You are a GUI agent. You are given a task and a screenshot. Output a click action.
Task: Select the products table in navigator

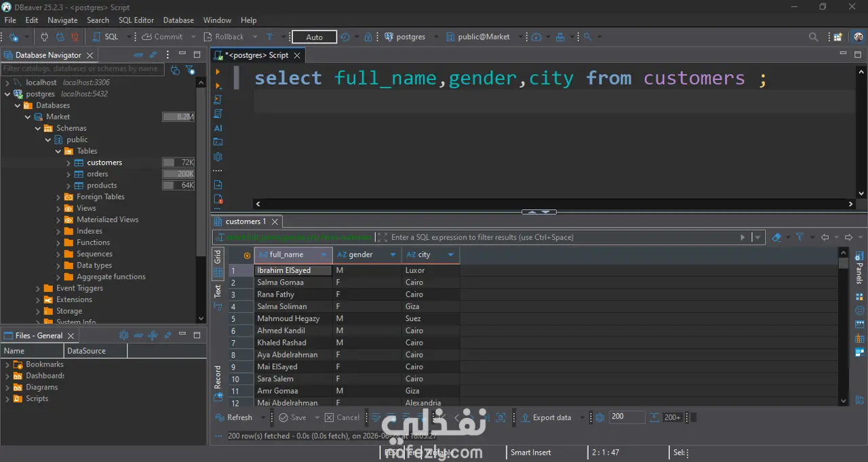click(102, 185)
